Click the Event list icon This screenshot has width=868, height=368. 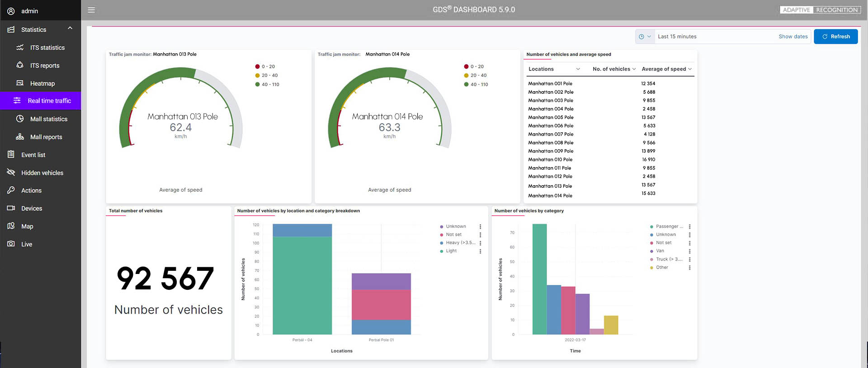tap(11, 155)
